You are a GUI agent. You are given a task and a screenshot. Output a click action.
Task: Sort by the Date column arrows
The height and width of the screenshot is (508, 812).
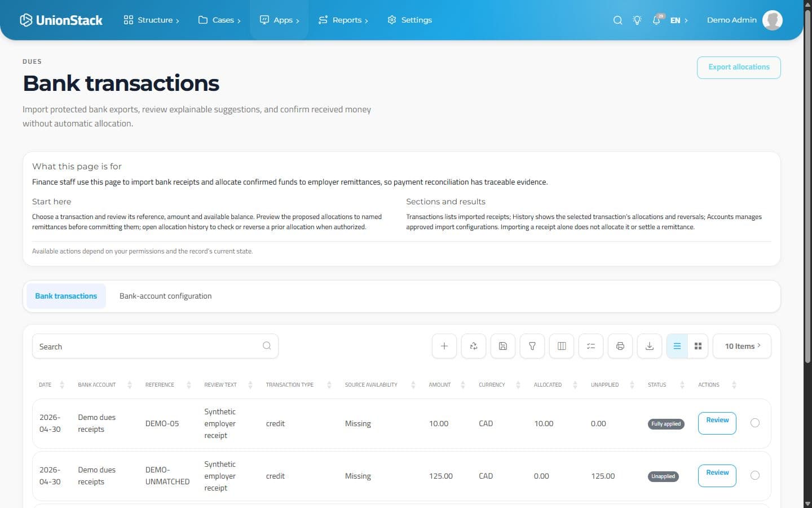click(x=62, y=385)
